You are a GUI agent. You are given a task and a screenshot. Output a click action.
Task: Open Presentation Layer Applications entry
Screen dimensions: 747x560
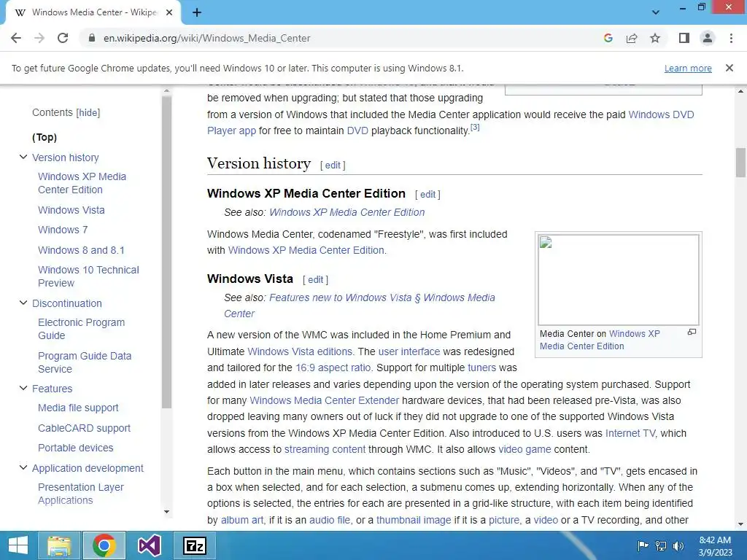(x=80, y=494)
